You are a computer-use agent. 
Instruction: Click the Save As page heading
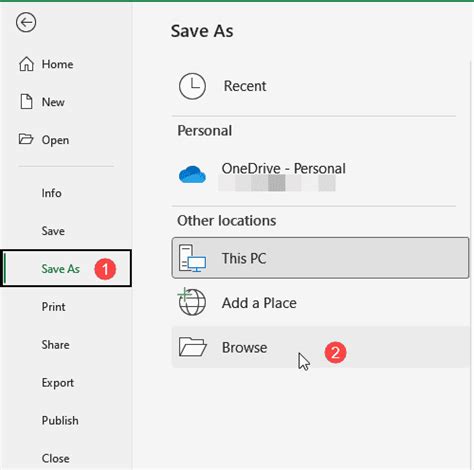click(202, 31)
